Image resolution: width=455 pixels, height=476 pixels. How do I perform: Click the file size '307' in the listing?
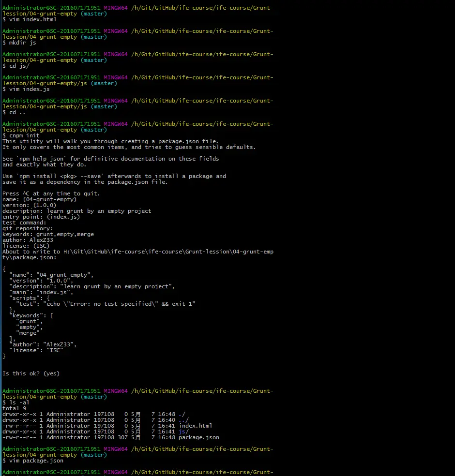click(123, 438)
